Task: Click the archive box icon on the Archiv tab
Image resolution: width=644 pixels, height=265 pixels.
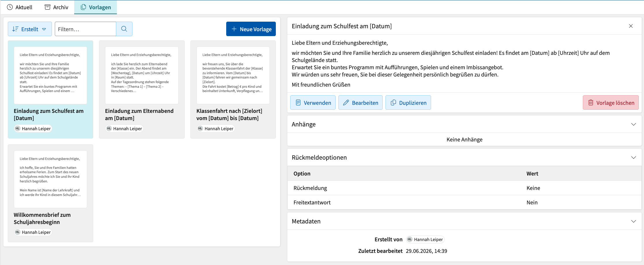Action: point(48,7)
